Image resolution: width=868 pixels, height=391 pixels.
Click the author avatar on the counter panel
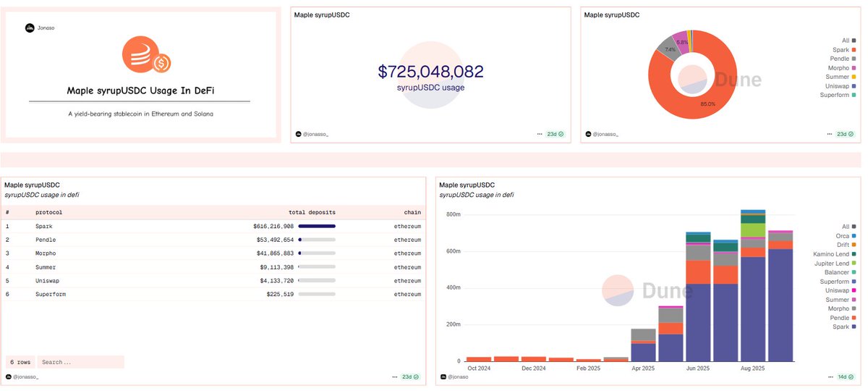pyautogui.click(x=299, y=134)
